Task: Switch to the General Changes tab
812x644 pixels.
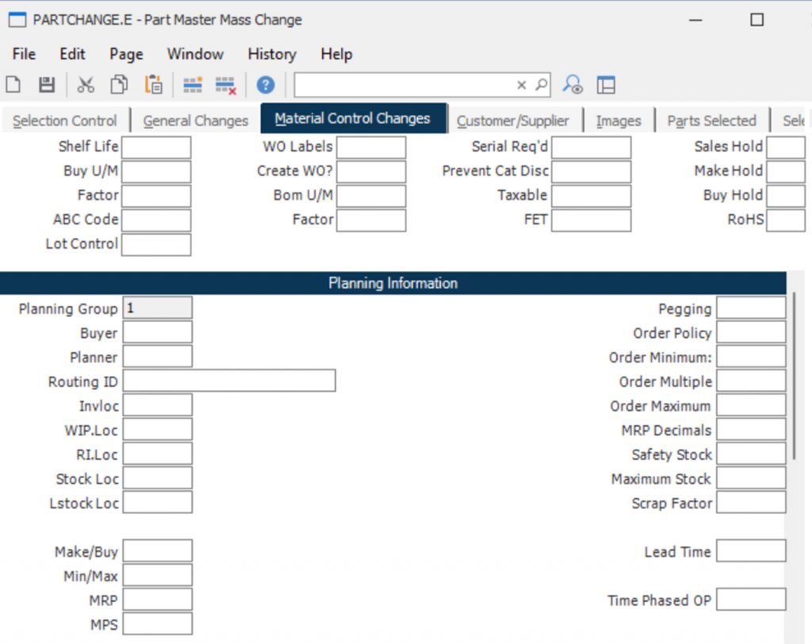Action: [196, 121]
